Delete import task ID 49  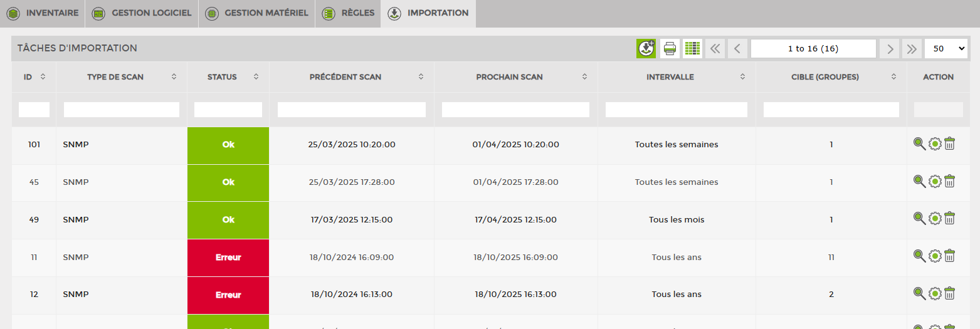[x=950, y=219]
